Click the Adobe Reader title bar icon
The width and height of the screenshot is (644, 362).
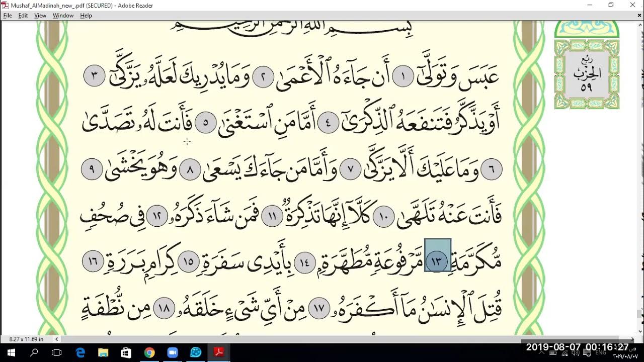(x=5, y=5)
